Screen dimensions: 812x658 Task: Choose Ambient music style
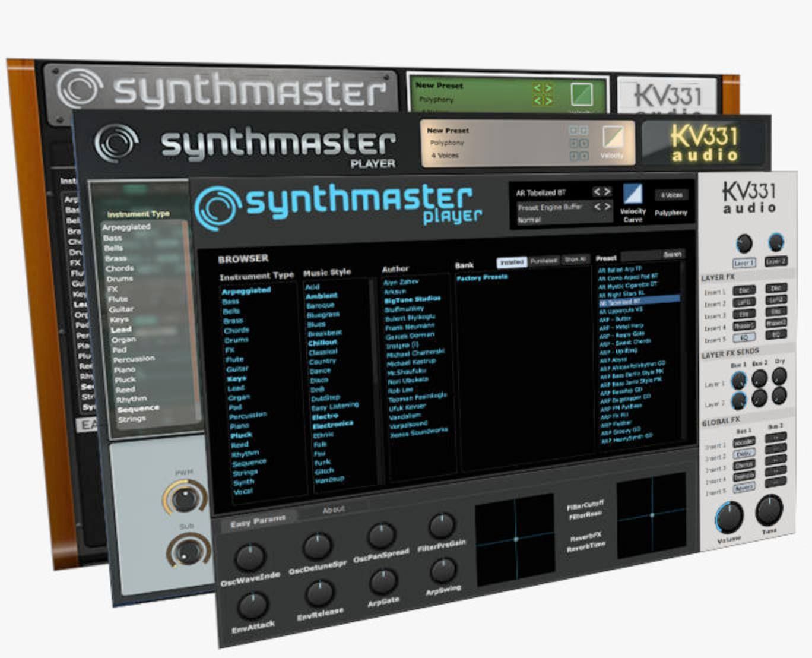321,296
